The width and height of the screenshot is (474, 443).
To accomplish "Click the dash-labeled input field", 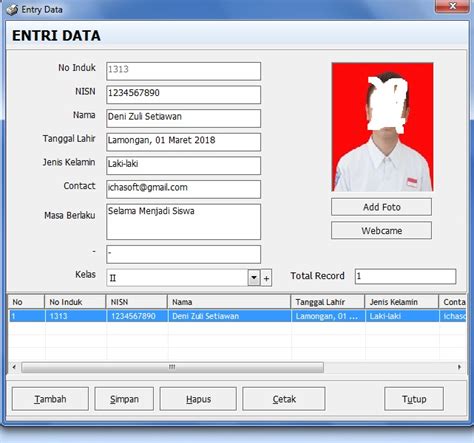I will [x=183, y=254].
